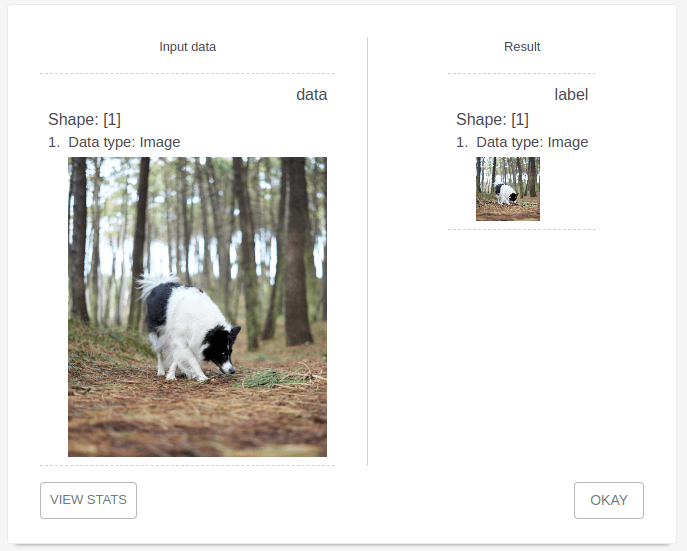Click the result 'Data type: Image' text
The width and height of the screenshot is (687, 551).
(532, 142)
